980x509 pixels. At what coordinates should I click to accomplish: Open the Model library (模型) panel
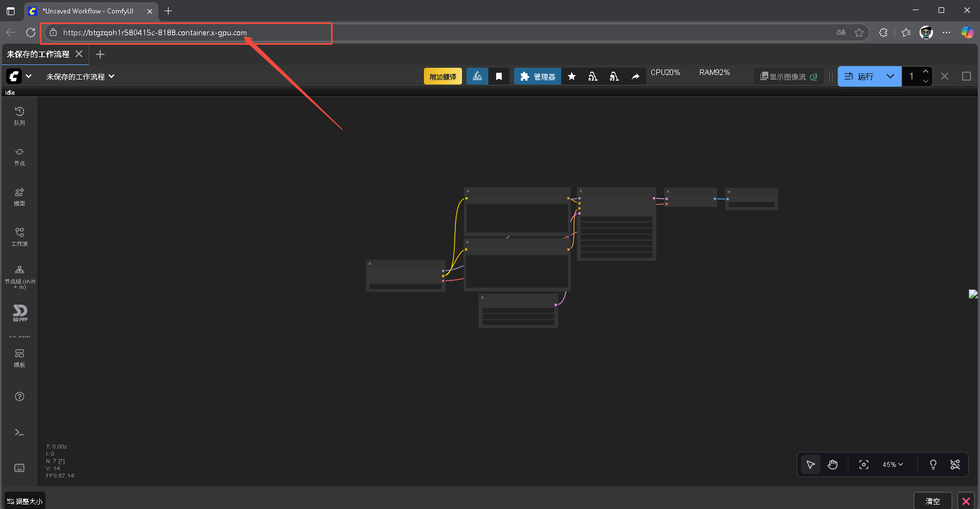pos(20,197)
